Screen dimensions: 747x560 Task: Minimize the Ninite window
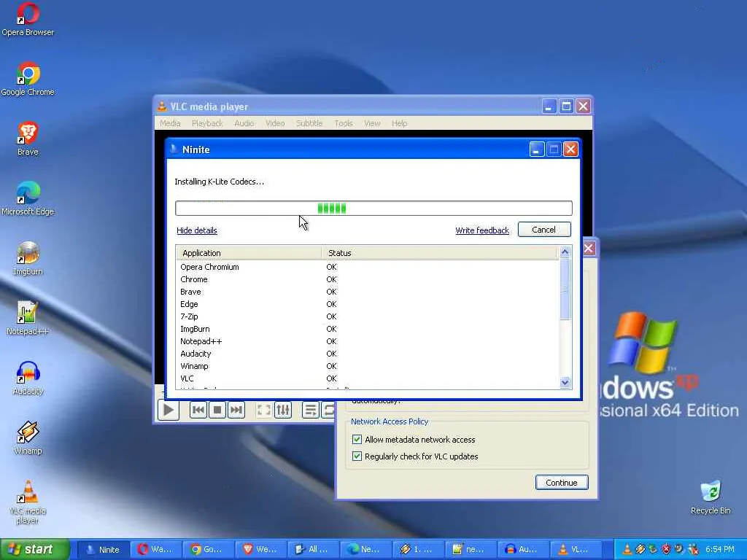537,149
